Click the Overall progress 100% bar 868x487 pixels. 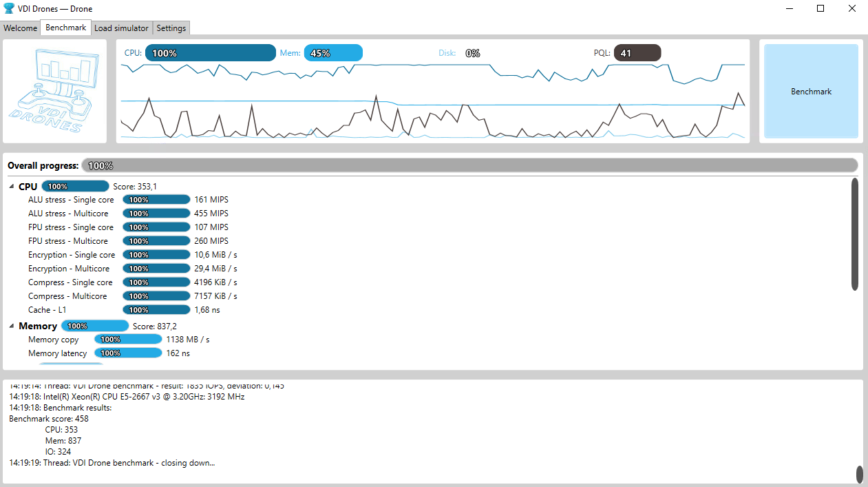[x=469, y=165]
